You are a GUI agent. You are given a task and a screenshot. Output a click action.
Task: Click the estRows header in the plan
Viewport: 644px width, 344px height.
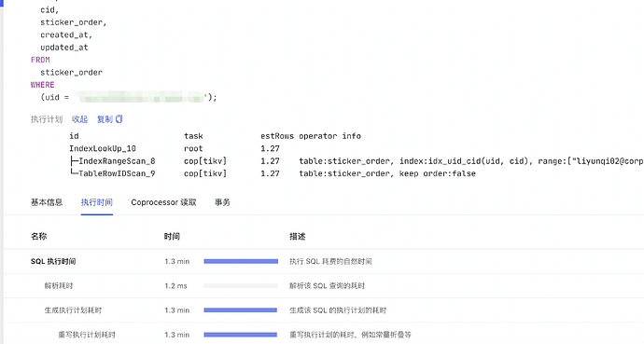point(277,136)
